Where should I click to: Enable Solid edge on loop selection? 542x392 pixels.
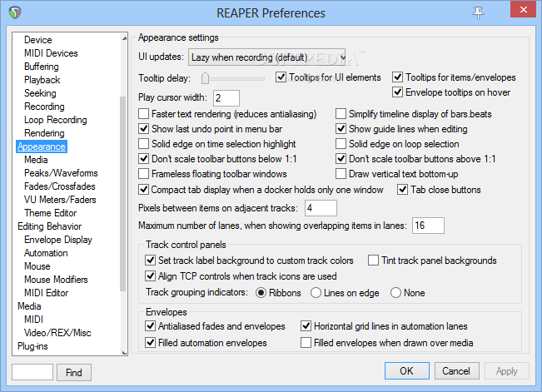pyautogui.click(x=341, y=144)
